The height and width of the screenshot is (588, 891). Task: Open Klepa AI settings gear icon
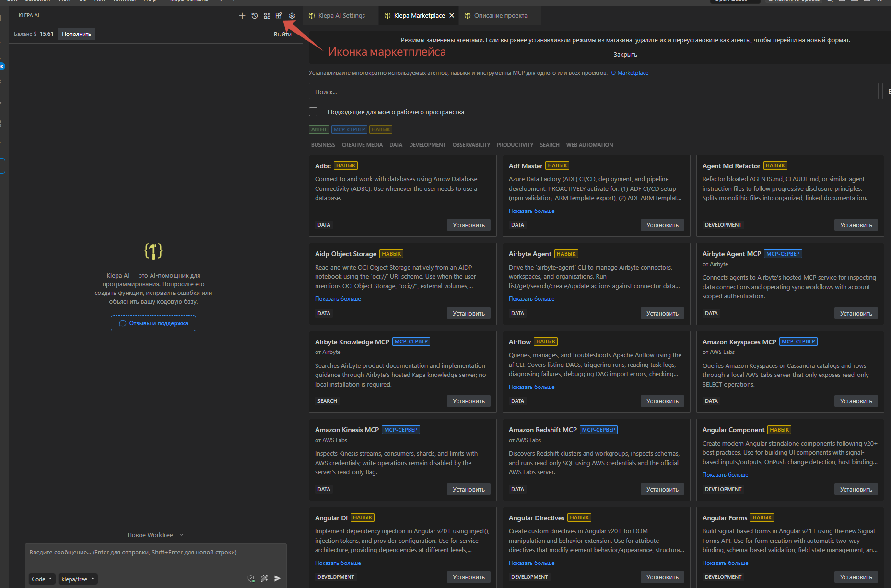pos(292,16)
